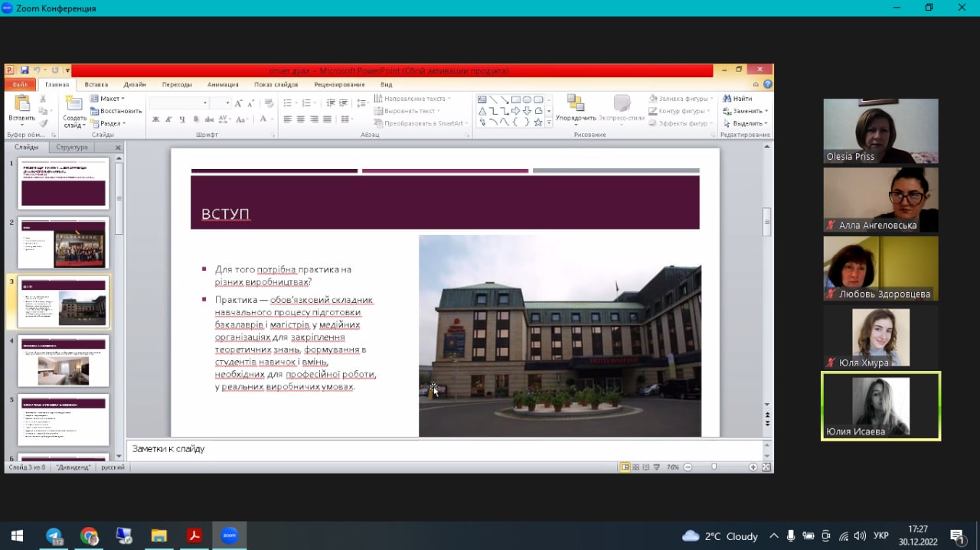Select the star shape in shapes gallery
980x550 pixels.
[x=538, y=122]
